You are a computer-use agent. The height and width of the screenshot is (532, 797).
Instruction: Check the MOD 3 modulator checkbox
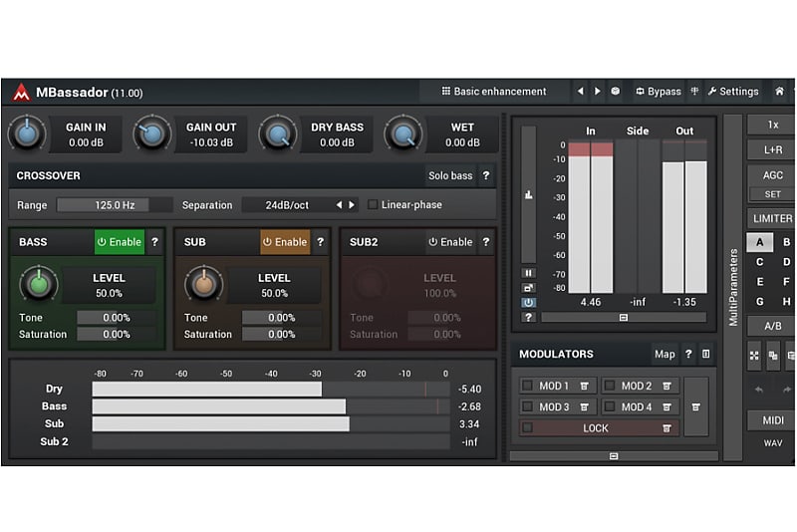click(527, 406)
